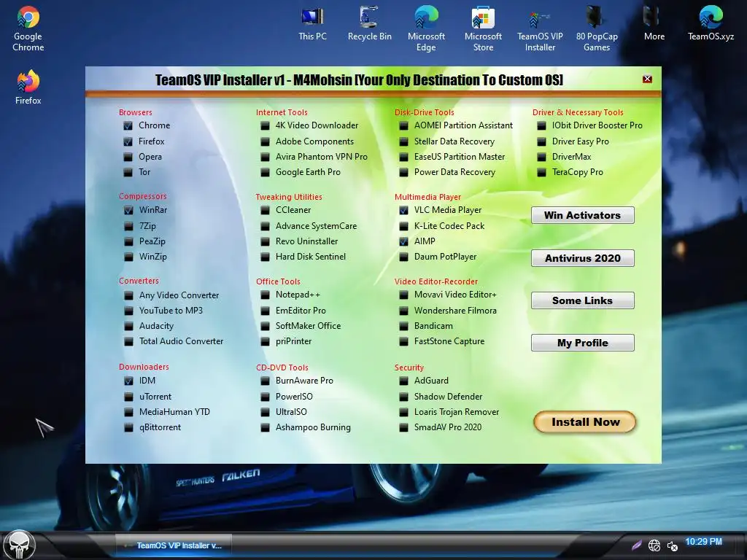
Task: Enable the Shadow Defender checkbox
Action: 403,397
